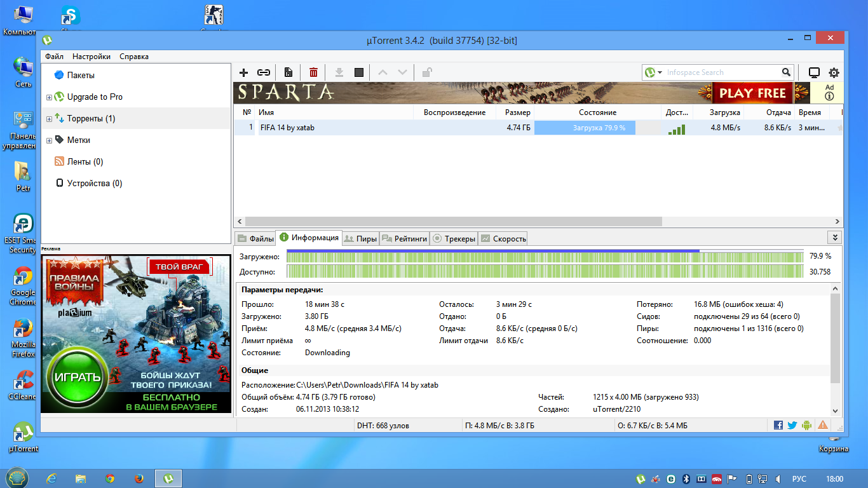Image resolution: width=868 pixels, height=488 pixels.
Task: Expand the Торренты (1) tree node
Action: coord(49,119)
